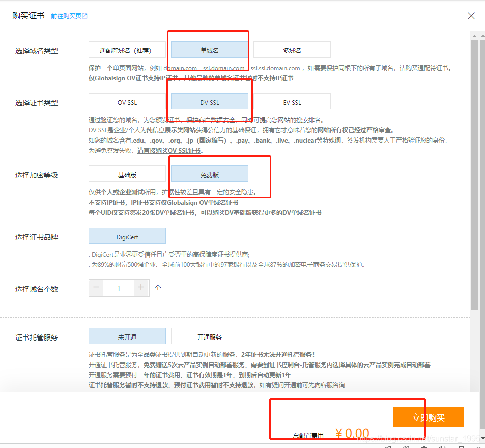The image size is (485, 448).
Task: Open the 前往购买页 link
Action: pyautogui.click(x=66, y=16)
